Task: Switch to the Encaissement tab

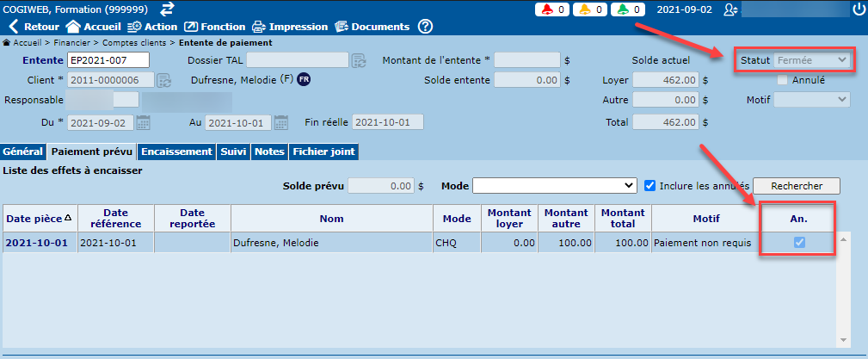Action: [176, 152]
